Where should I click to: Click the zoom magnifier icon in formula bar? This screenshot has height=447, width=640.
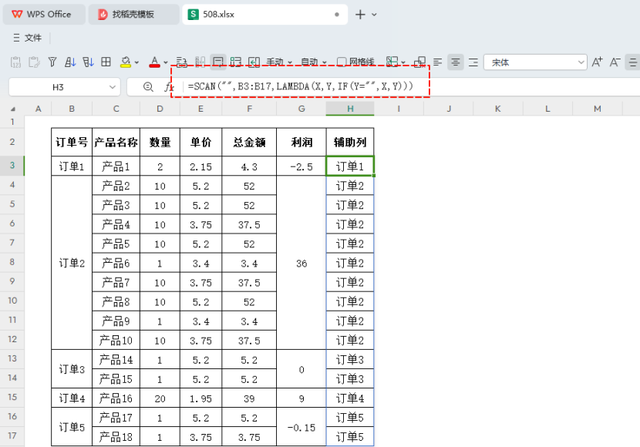coord(148,87)
